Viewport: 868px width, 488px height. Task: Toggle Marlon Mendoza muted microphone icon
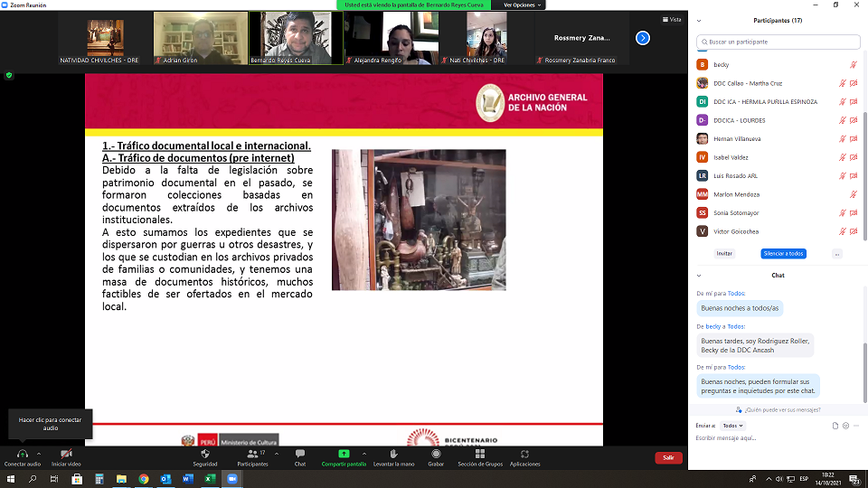854,195
